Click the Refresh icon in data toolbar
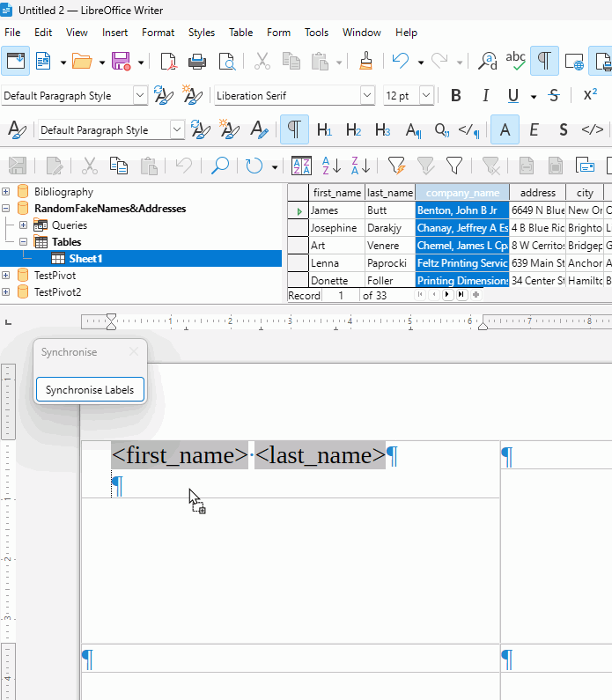The height and width of the screenshot is (700, 612). pos(254,166)
